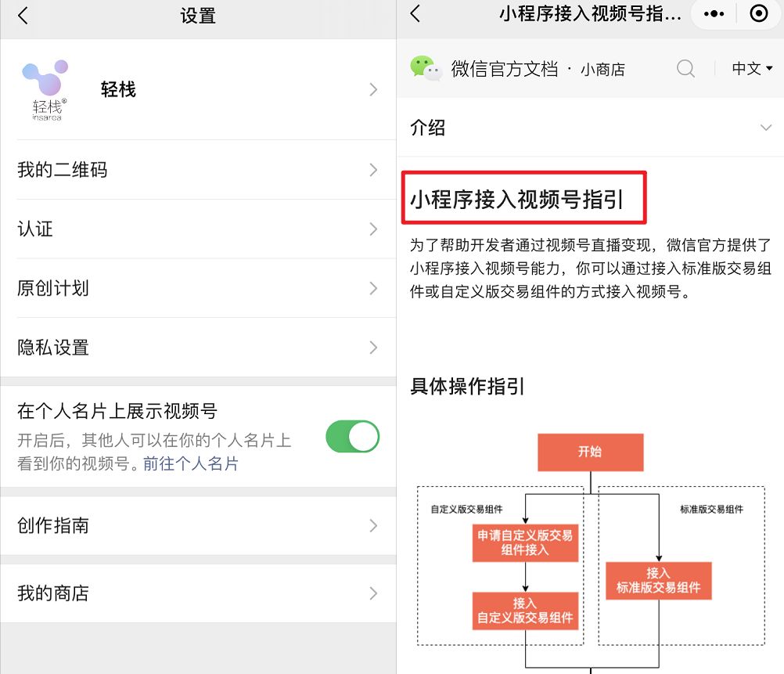Tap the chevron next to 我的二维码
The image size is (784, 674).
pos(373,170)
